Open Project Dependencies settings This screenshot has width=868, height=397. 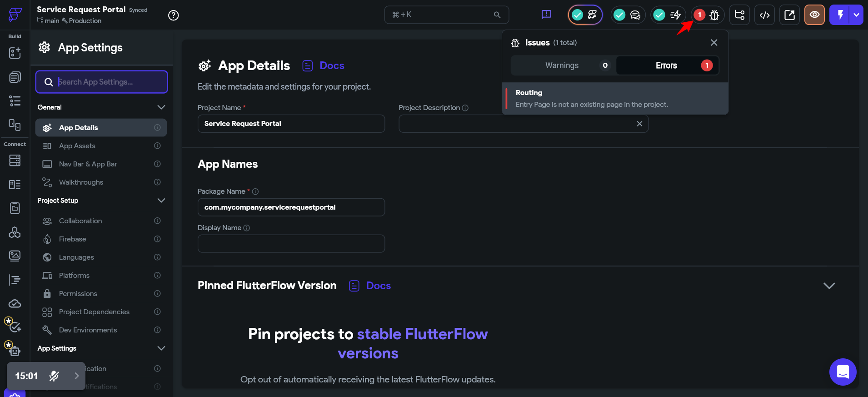101,312
